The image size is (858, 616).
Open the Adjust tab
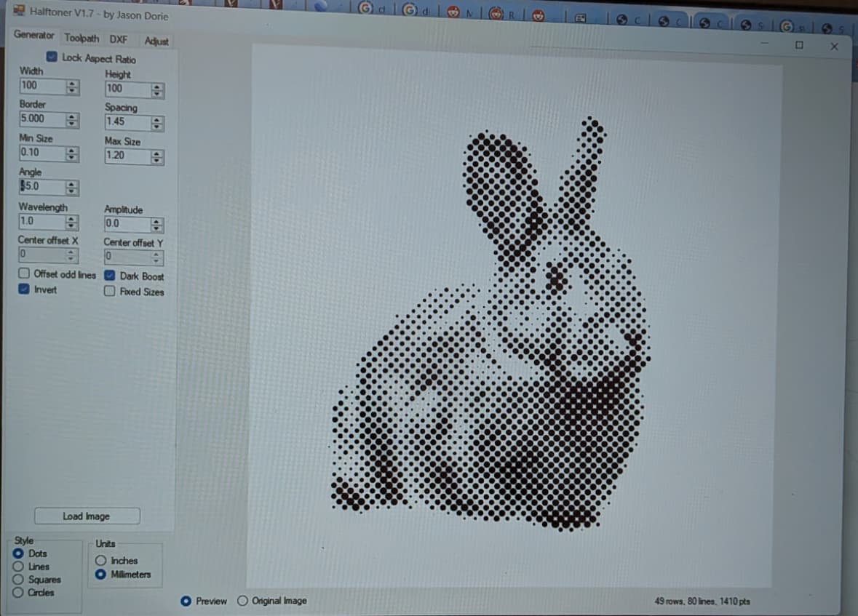[x=156, y=41]
